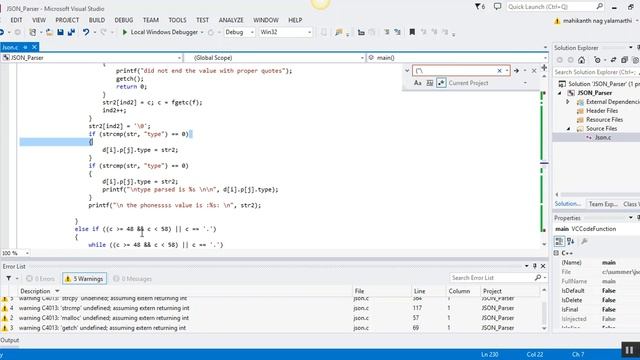Viewport: 640px width, 360px height.
Task: Click Search Solution Explorer field
Action: pos(596,72)
